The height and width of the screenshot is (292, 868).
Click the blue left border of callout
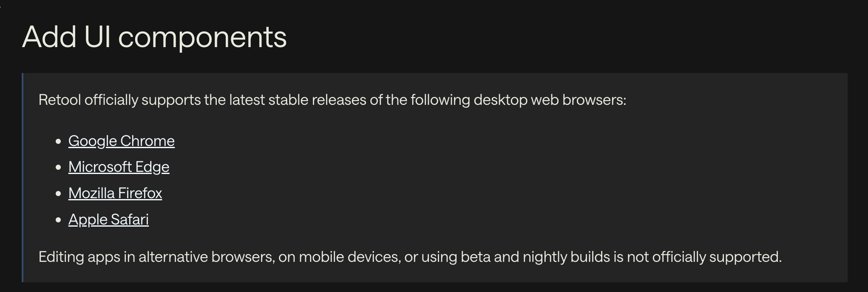point(23,177)
